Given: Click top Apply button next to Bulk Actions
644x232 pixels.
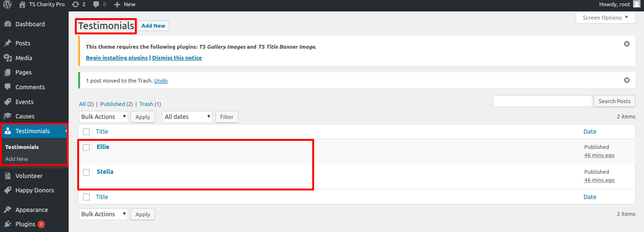Looking at the screenshot, I should pyautogui.click(x=143, y=117).
